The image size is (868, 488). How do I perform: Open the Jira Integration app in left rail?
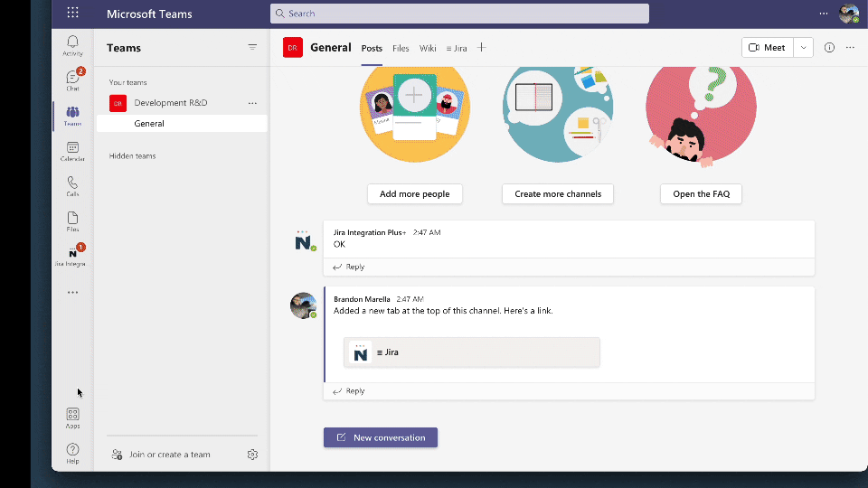[72, 256]
